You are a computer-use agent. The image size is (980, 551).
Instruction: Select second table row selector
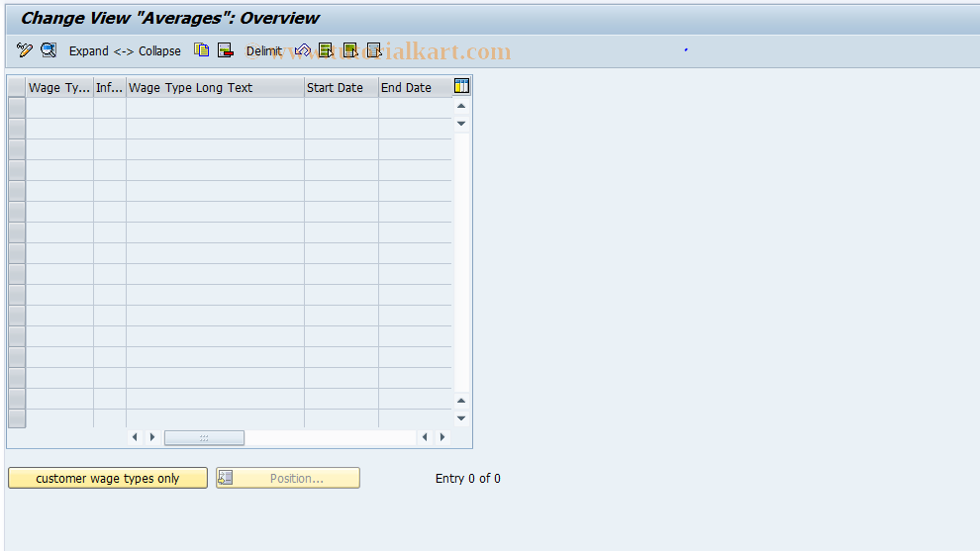(x=17, y=129)
